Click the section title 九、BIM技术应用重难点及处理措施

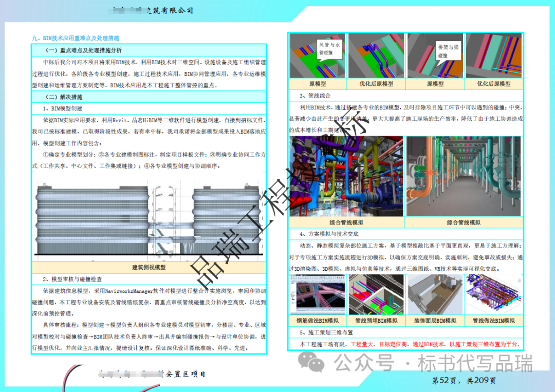[76, 39]
